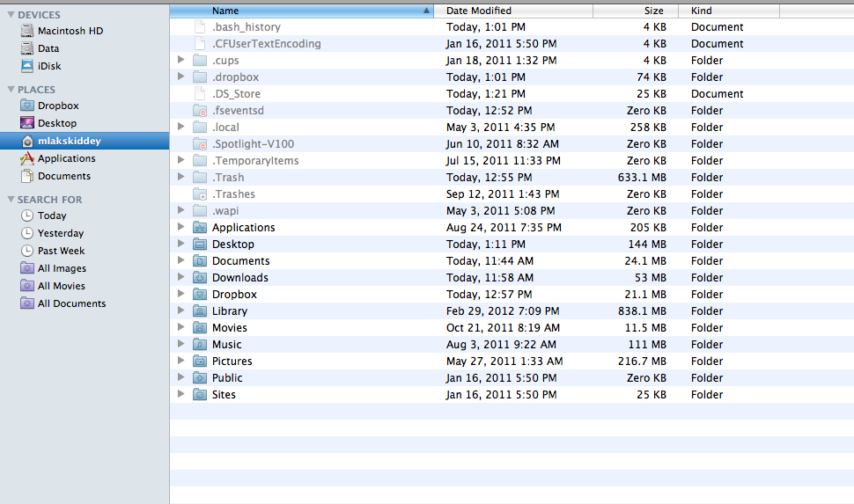Click the 838.1 MB size value
Screen dimensions: 854x504
(642, 310)
